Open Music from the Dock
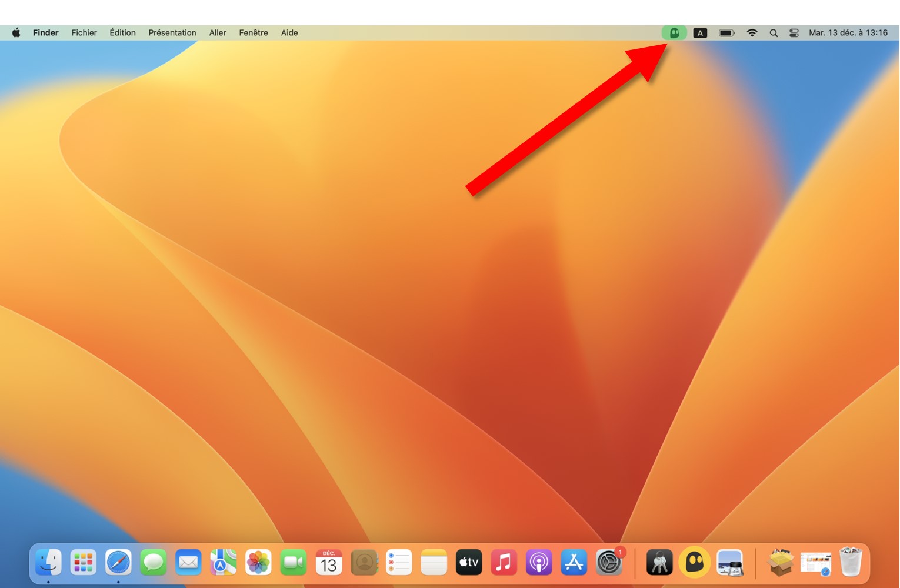Viewport: 900px width, 588px height. click(504, 563)
